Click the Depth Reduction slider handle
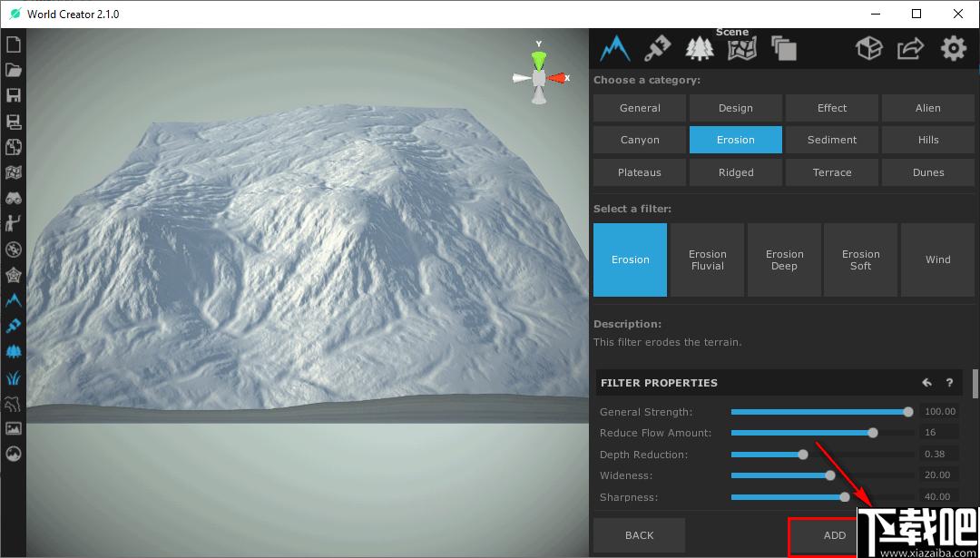The width and height of the screenshot is (980, 558). point(803,455)
